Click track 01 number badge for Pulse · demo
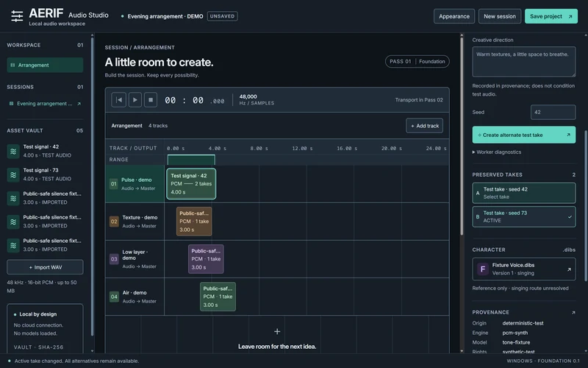Screen dimensions: 588x368 114,184
